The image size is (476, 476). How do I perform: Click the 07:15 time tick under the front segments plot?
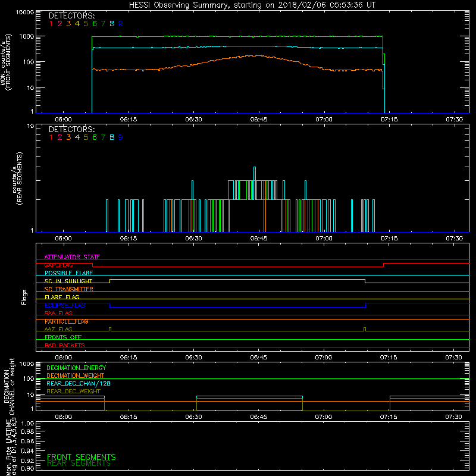tap(389, 120)
